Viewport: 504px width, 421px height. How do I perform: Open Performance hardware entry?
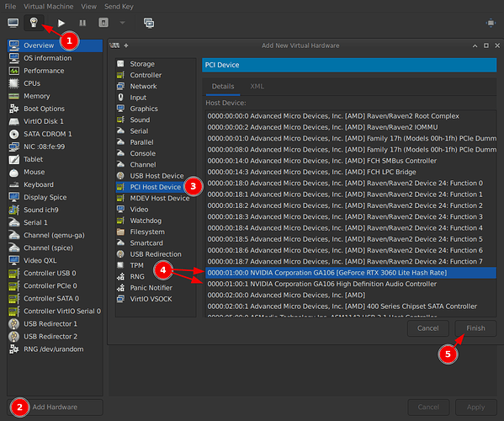click(55, 71)
